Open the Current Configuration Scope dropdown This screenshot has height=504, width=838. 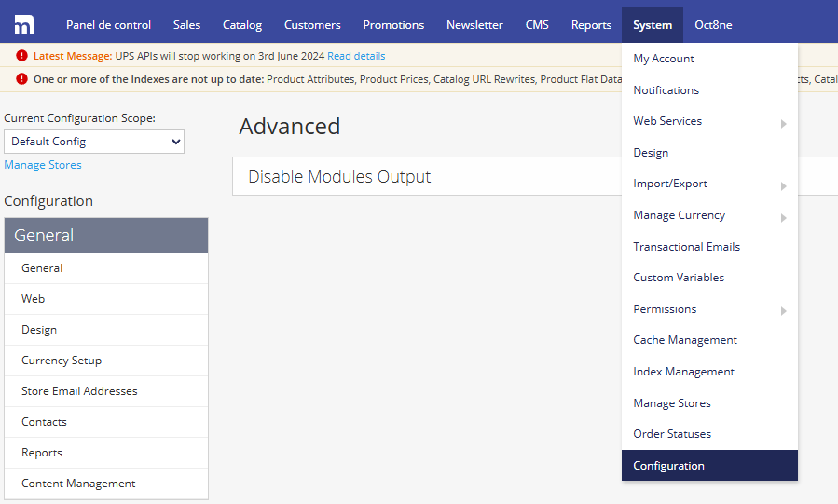[94, 142]
